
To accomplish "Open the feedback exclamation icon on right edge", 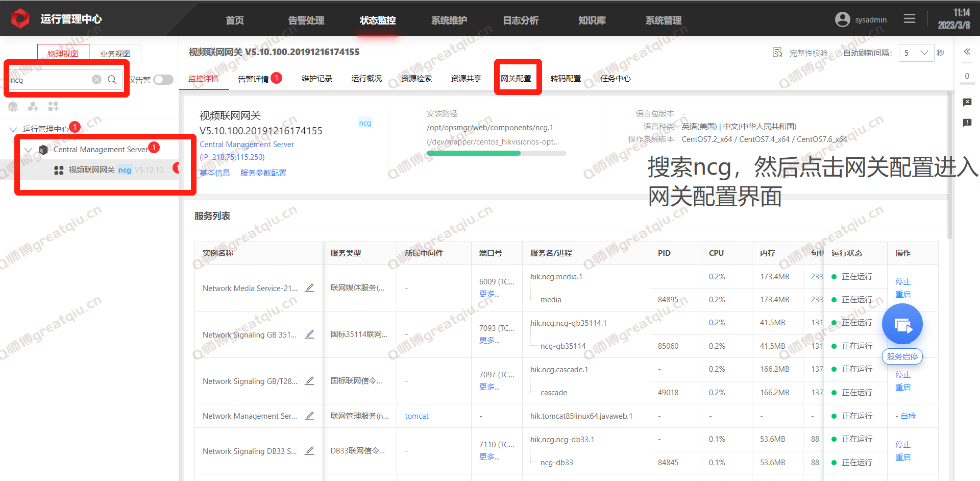I will 967,123.
